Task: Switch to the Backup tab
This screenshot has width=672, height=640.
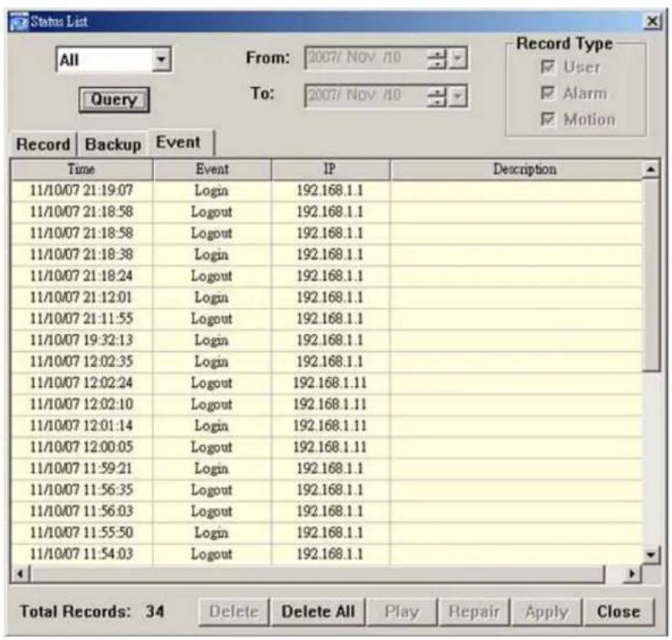Action: (x=113, y=144)
